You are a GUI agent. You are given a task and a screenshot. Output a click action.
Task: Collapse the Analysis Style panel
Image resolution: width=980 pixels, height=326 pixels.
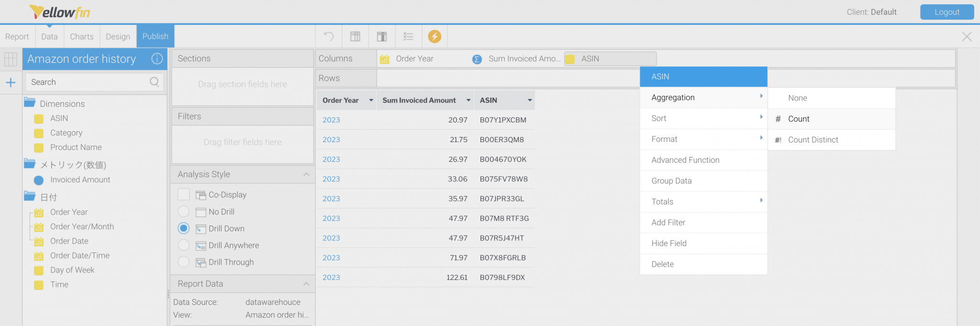point(306,174)
